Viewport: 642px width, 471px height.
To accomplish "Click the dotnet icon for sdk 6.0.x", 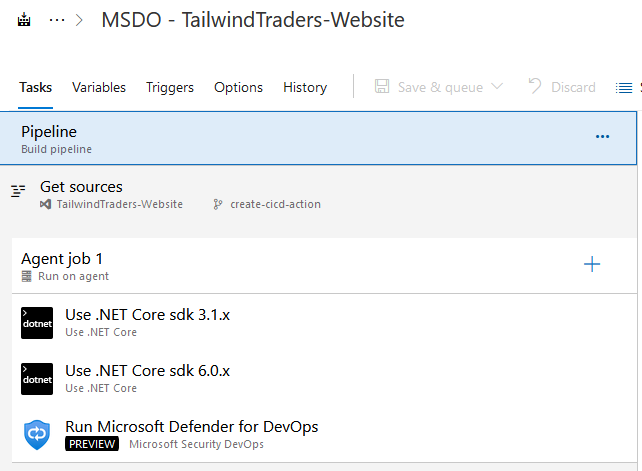I will (37, 379).
